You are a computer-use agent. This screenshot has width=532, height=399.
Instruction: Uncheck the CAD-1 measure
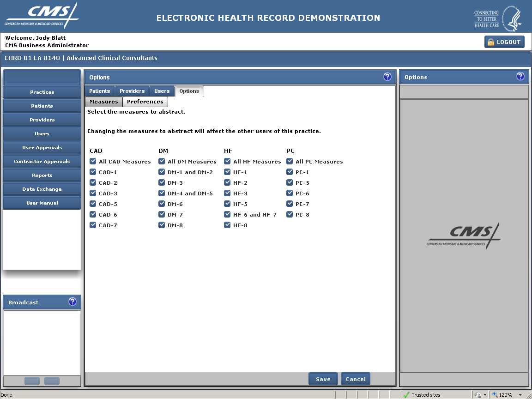point(93,172)
